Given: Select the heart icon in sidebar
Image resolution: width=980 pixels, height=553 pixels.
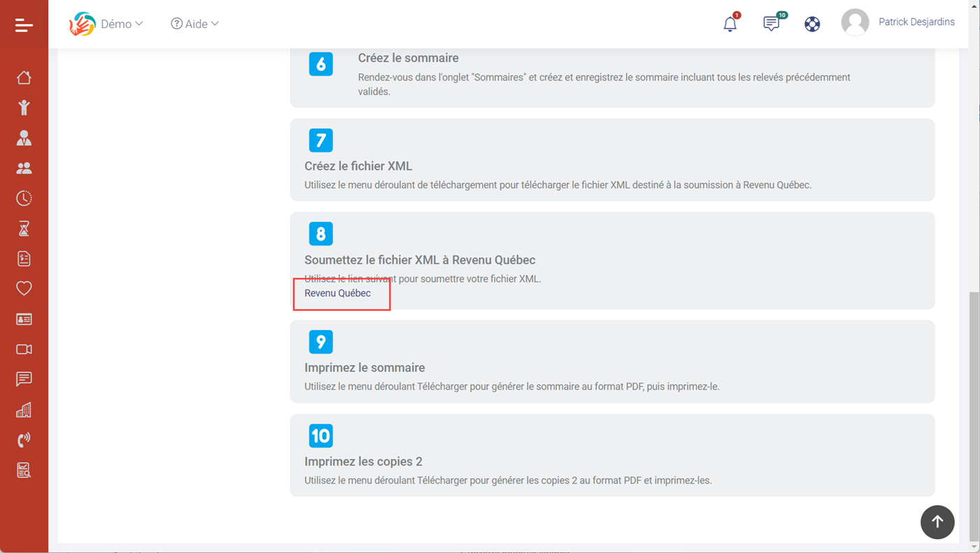Looking at the screenshot, I should (24, 288).
